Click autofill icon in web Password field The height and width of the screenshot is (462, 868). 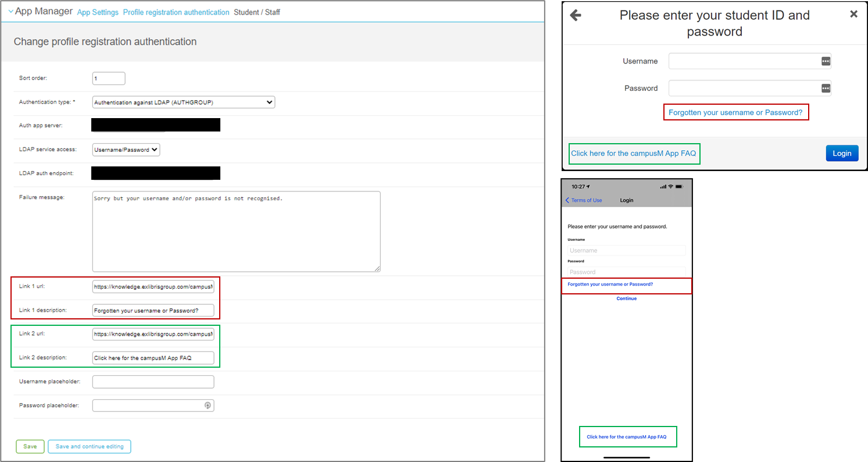826,88
